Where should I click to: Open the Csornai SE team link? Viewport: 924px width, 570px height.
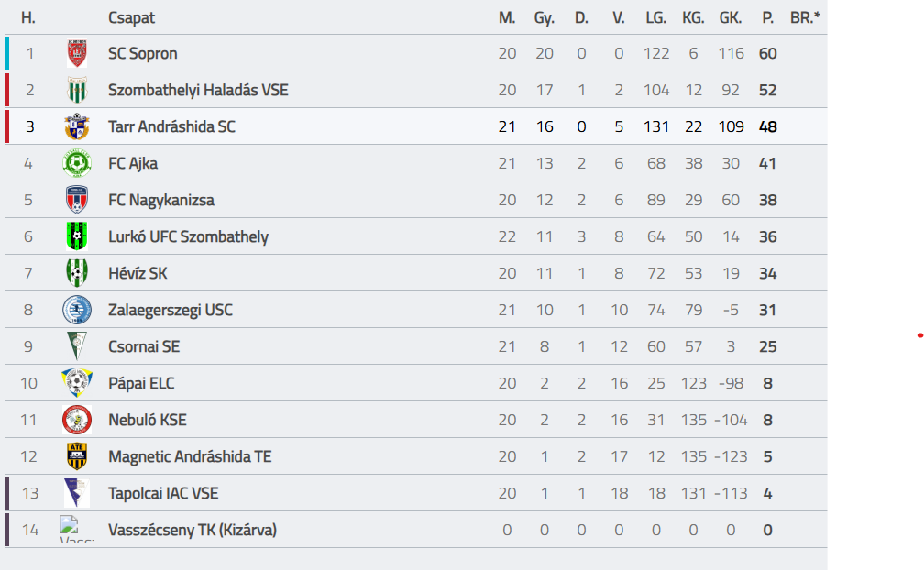pos(144,346)
